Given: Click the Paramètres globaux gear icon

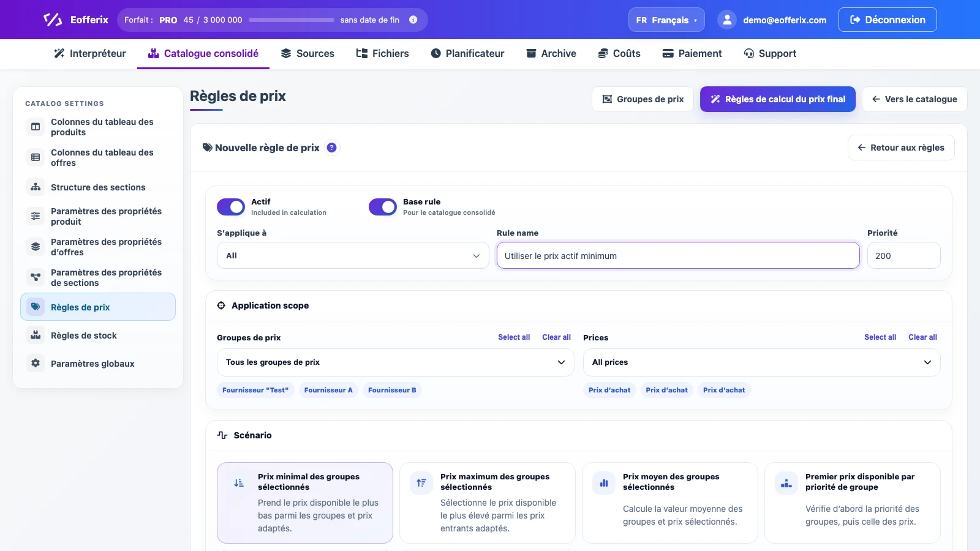Looking at the screenshot, I should point(36,363).
